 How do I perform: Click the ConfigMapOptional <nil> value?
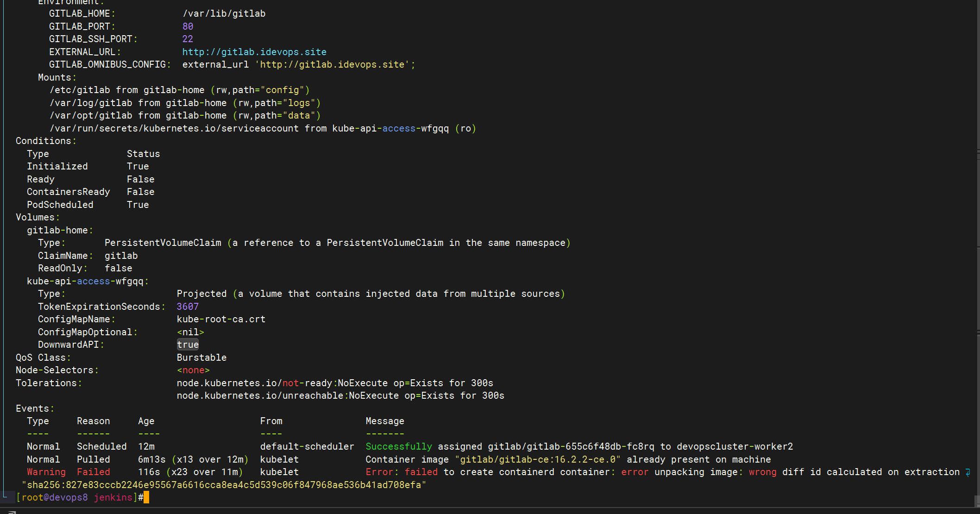[190, 332]
